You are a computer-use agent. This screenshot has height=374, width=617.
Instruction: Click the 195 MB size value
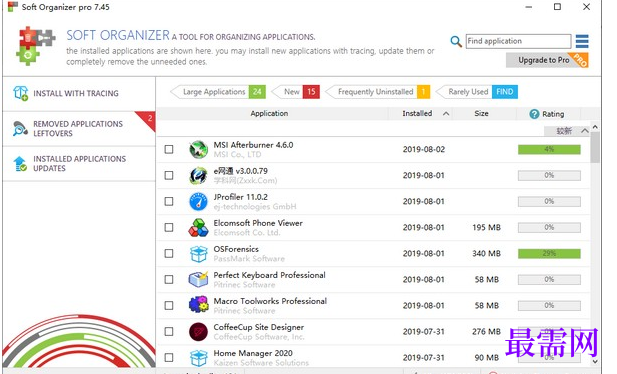click(x=486, y=228)
